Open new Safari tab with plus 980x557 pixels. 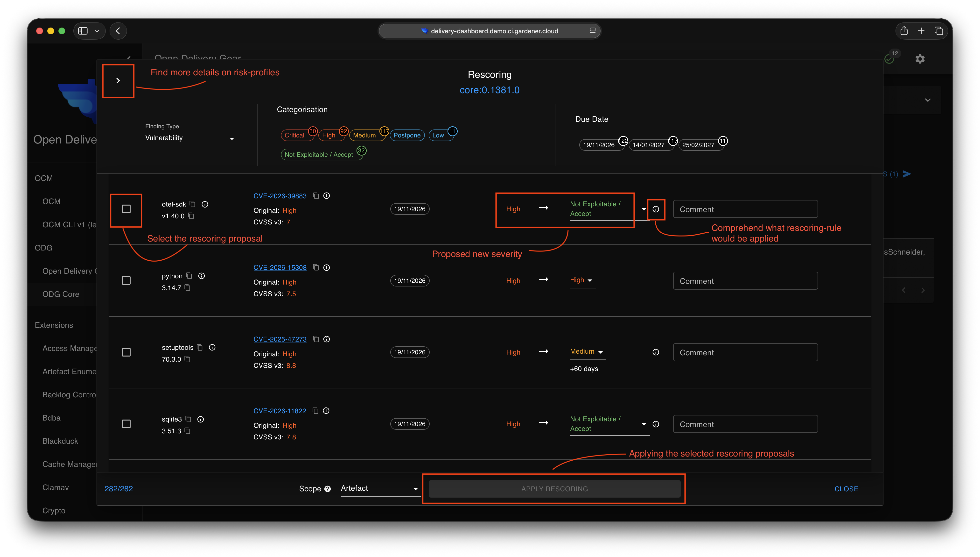click(921, 31)
